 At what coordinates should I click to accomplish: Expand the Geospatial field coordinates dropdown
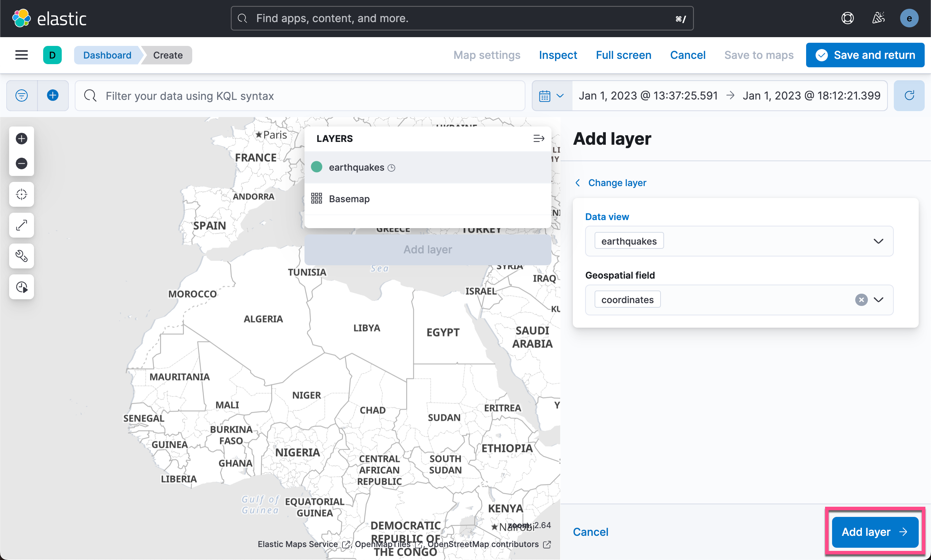[x=878, y=300]
